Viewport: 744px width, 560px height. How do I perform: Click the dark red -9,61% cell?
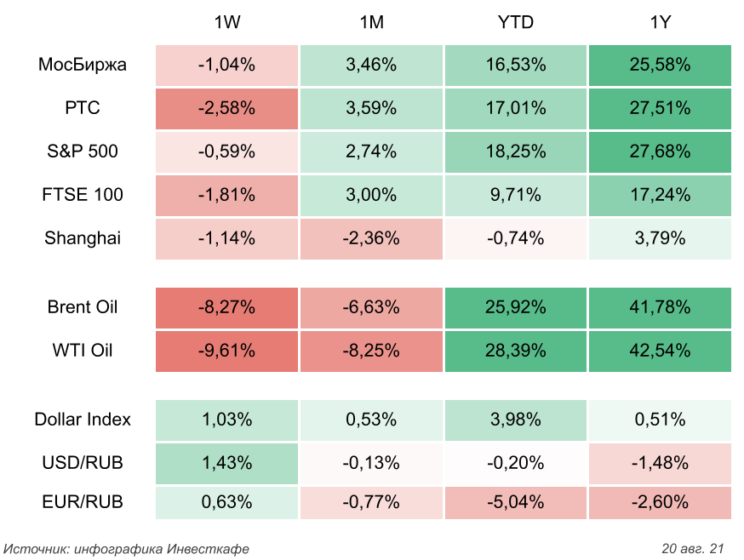tap(226, 351)
